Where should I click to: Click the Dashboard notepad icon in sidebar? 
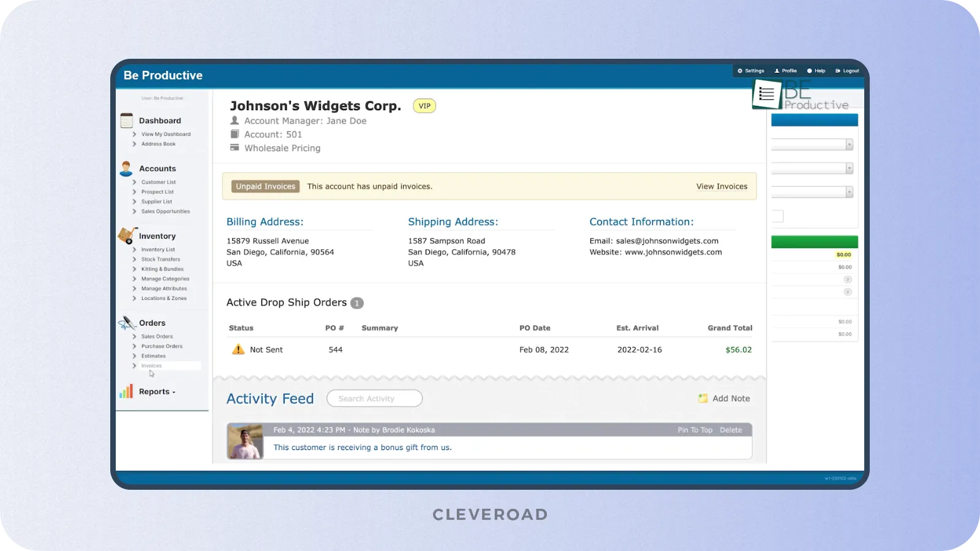[127, 121]
